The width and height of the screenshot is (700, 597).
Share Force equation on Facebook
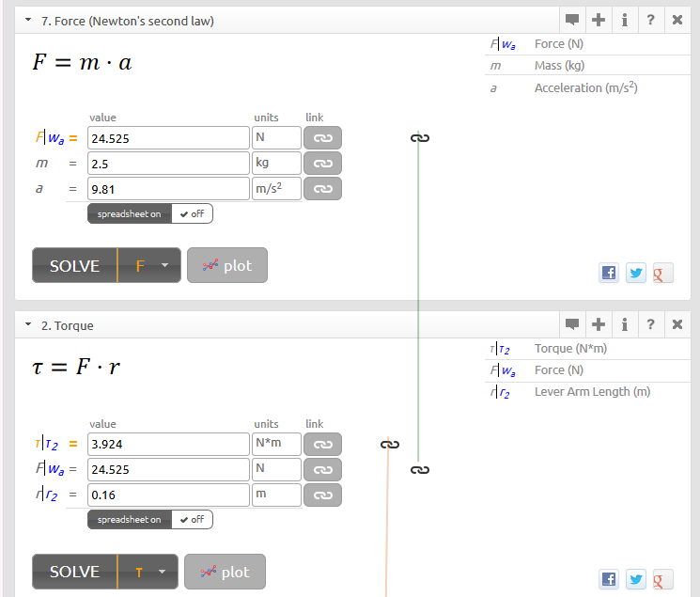coord(609,273)
